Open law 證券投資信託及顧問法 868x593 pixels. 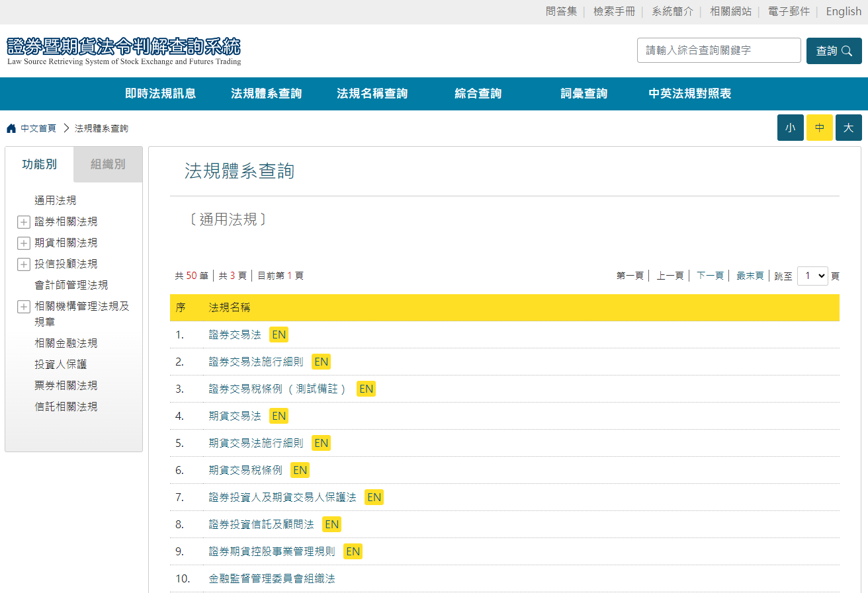click(x=261, y=524)
